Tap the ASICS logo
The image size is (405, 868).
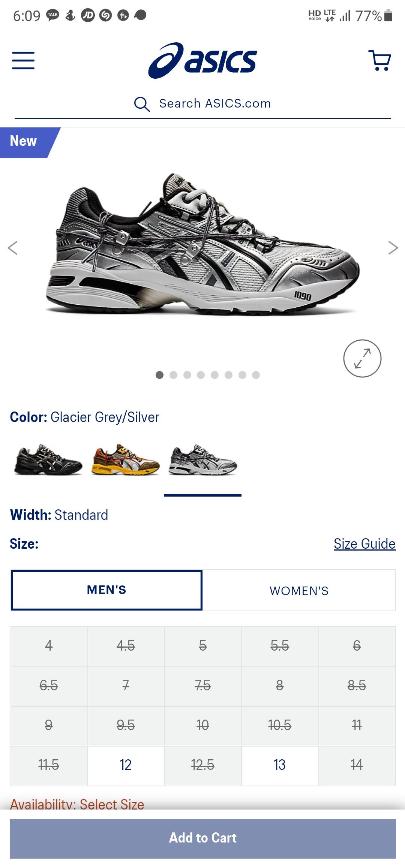click(202, 60)
